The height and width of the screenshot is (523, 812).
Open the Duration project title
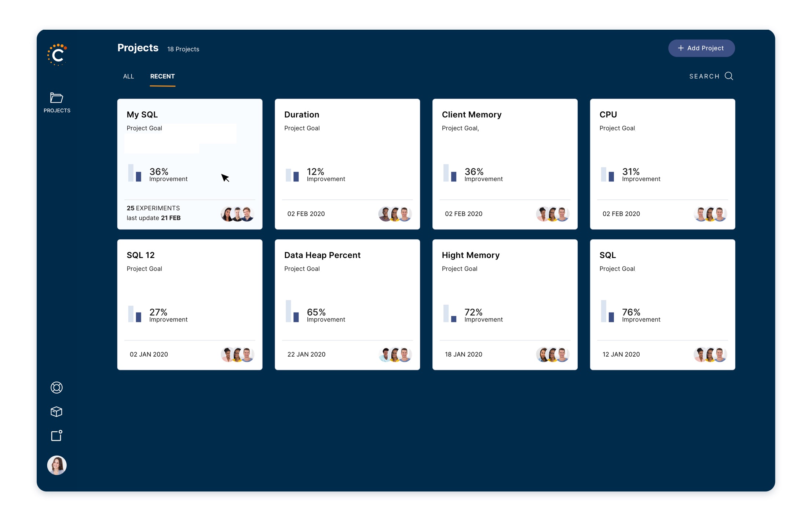[x=301, y=114]
